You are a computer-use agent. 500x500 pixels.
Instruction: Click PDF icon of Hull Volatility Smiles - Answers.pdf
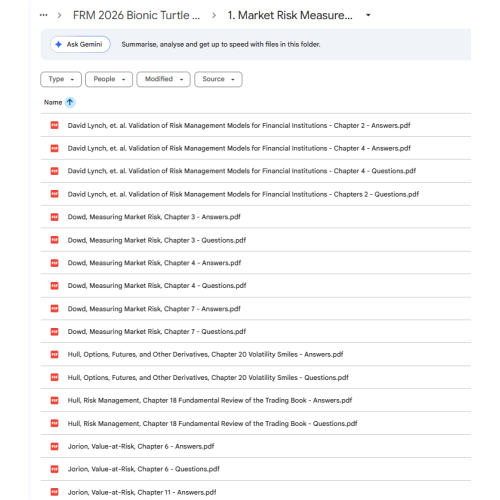[x=55, y=354]
